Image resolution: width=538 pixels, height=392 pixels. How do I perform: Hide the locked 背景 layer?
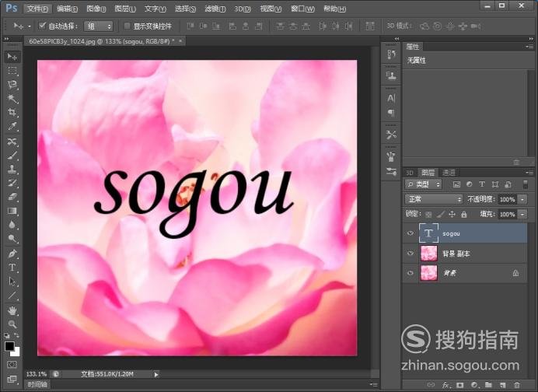[410, 273]
